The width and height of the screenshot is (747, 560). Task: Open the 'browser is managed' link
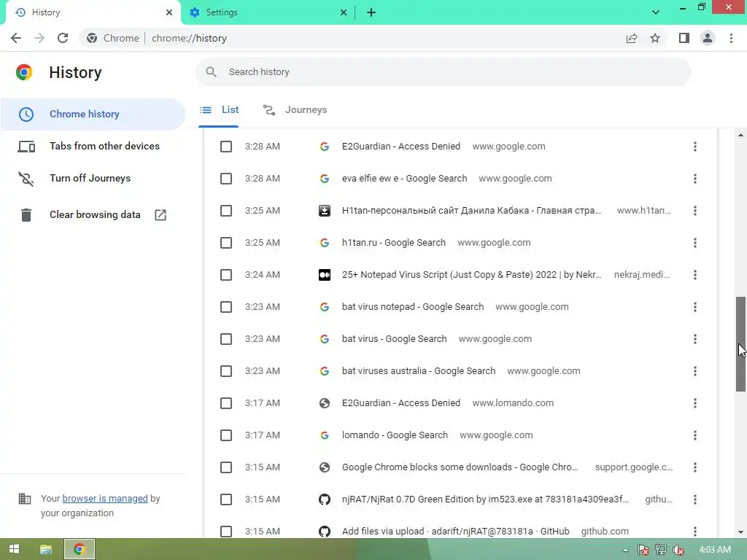pyautogui.click(x=105, y=499)
